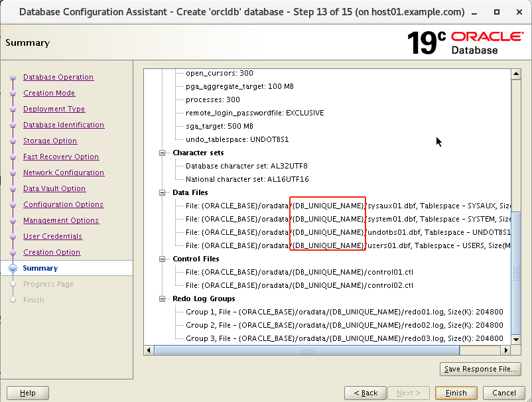Click vertical scrollbar up arrow

tap(516, 74)
